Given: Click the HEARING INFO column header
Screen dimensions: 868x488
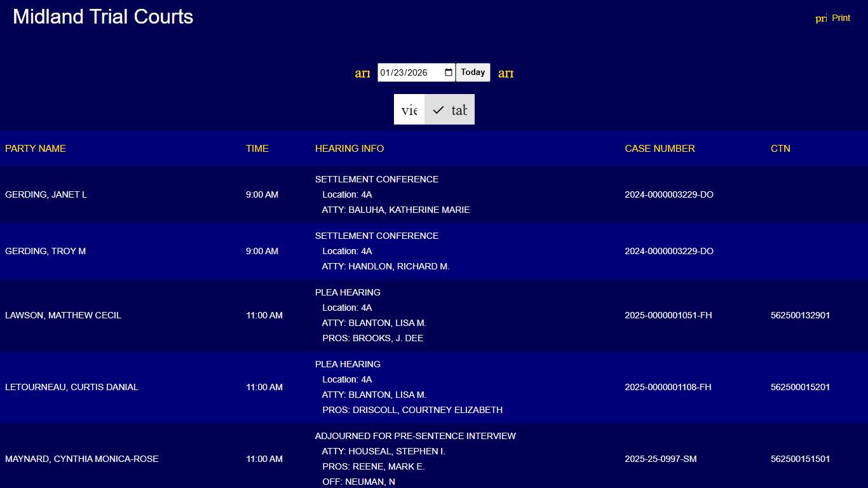Looking at the screenshot, I should [x=349, y=149].
